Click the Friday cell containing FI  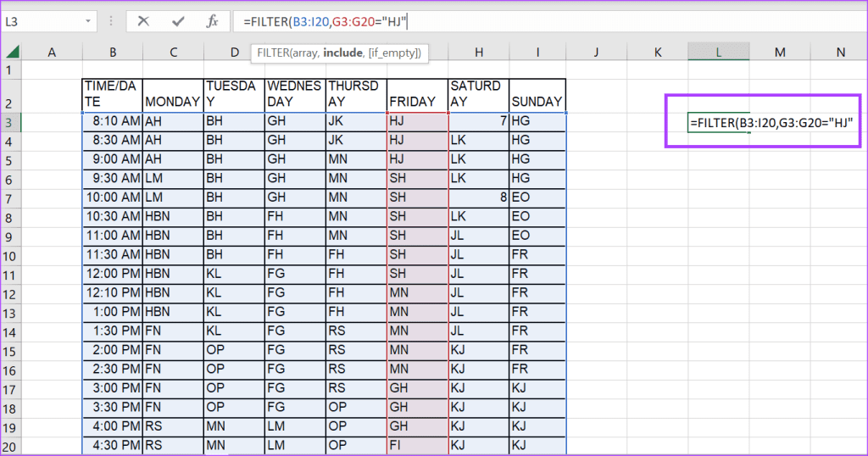(417, 446)
